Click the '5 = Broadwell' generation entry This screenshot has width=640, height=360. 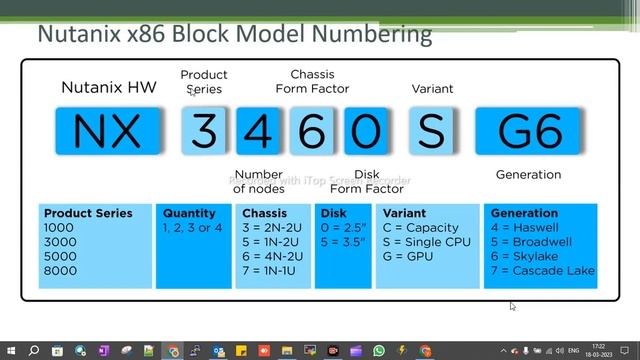coord(531,242)
